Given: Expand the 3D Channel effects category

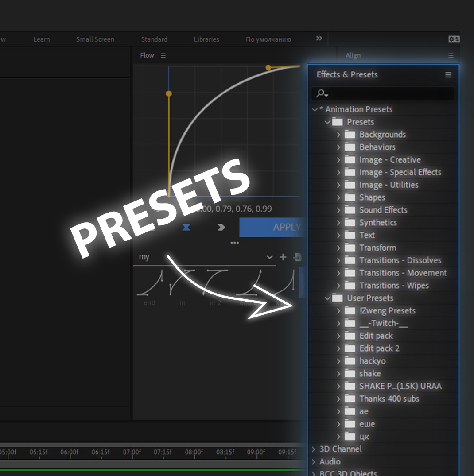Looking at the screenshot, I should (314, 449).
